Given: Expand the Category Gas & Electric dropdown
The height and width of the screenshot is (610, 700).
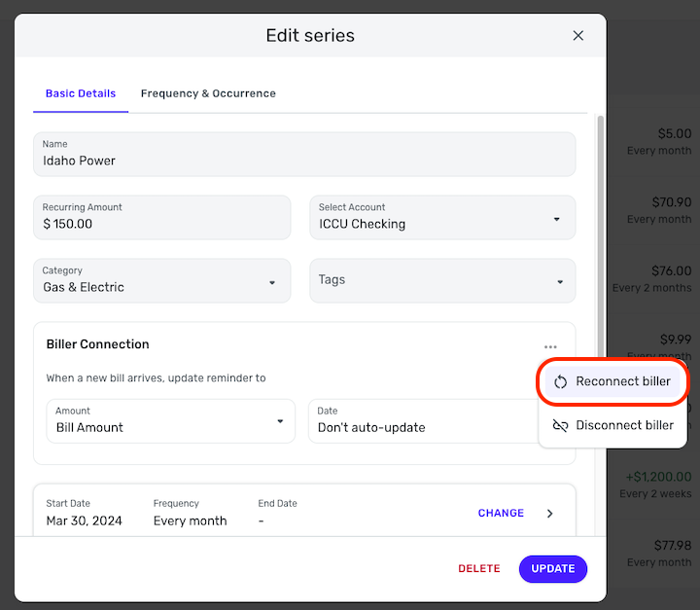Looking at the screenshot, I should click(162, 280).
